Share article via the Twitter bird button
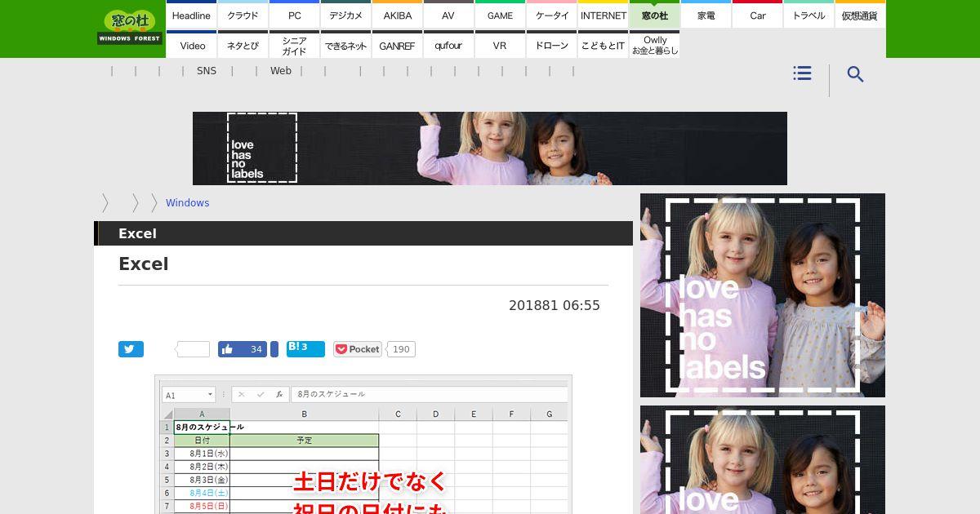Image resolution: width=980 pixels, height=514 pixels. click(131, 349)
